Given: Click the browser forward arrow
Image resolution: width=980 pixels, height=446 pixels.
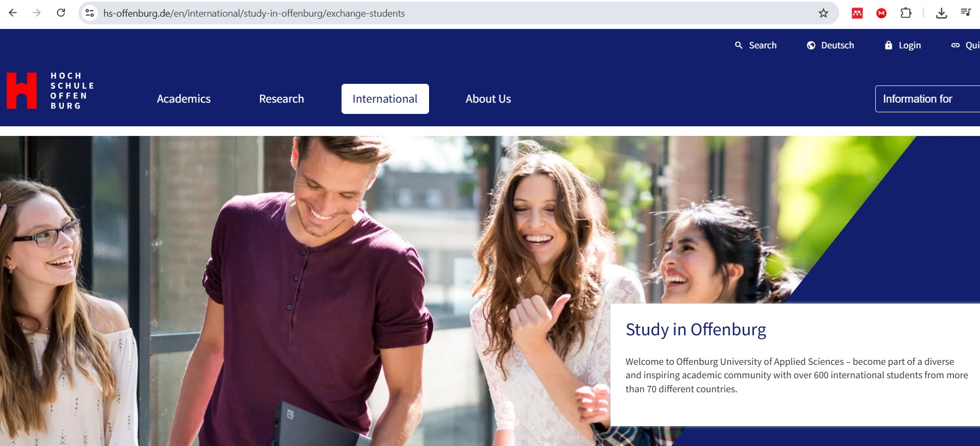Looking at the screenshot, I should [x=37, y=13].
